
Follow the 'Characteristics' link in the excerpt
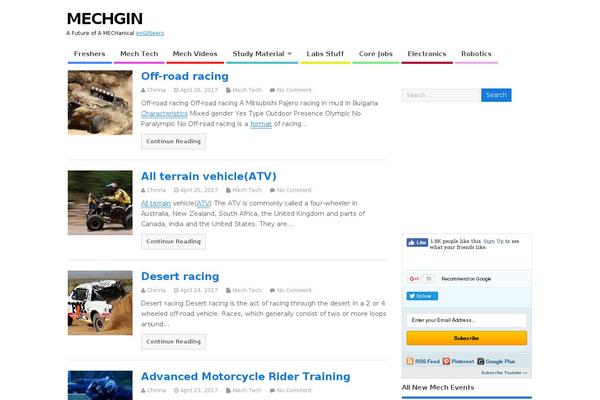164,114
